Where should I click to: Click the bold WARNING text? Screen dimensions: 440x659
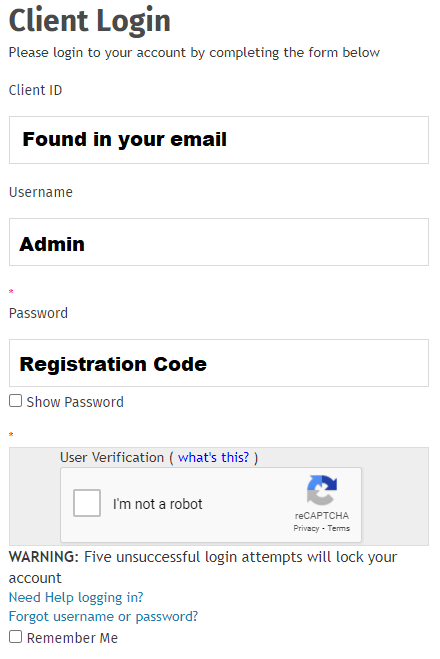click(x=44, y=557)
